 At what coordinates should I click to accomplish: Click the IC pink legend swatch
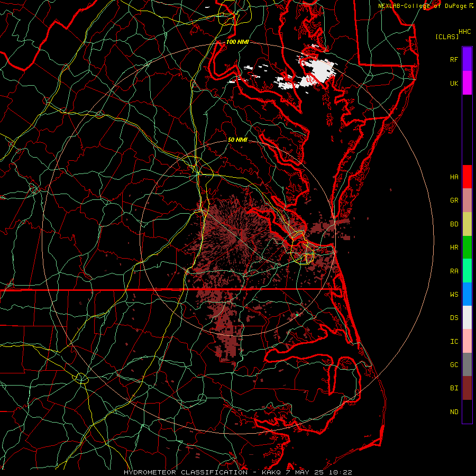(467, 341)
